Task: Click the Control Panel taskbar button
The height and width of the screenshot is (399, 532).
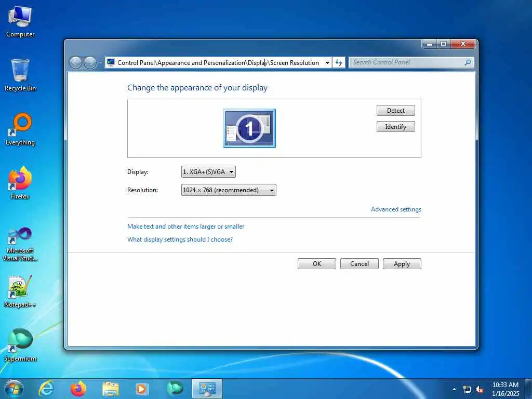Action: 207,389
